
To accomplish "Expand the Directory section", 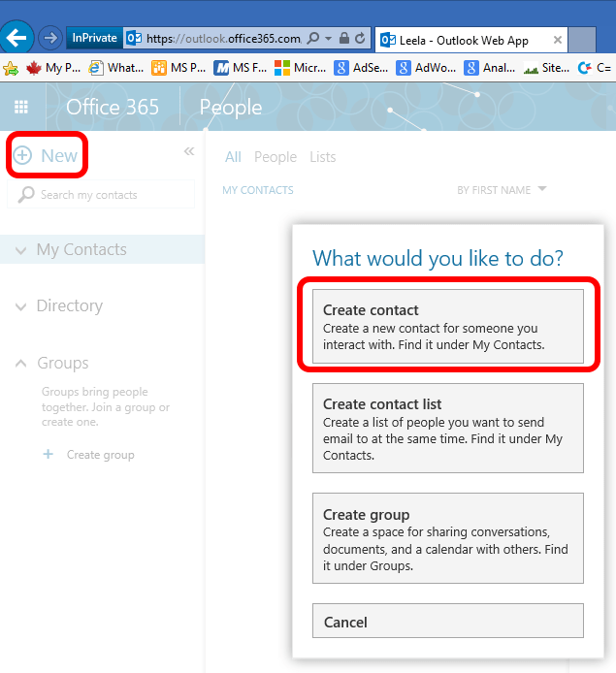I will [x=21, y=306].
